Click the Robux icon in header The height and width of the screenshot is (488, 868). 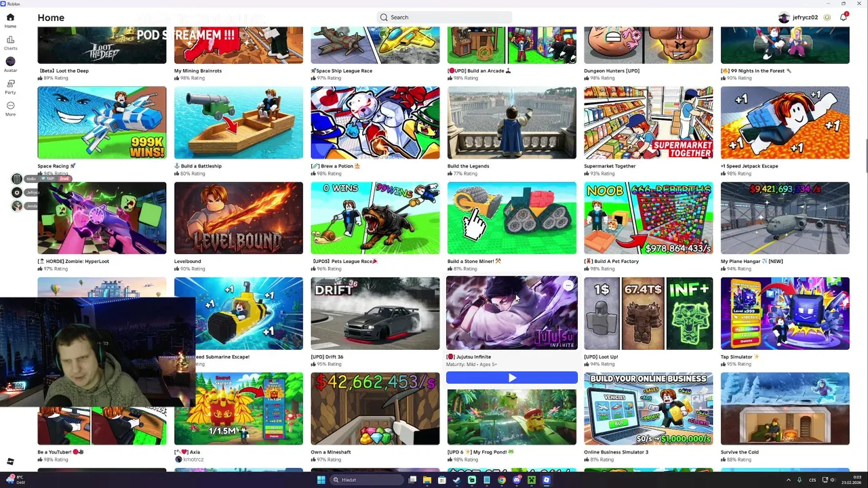pos(827,18)
